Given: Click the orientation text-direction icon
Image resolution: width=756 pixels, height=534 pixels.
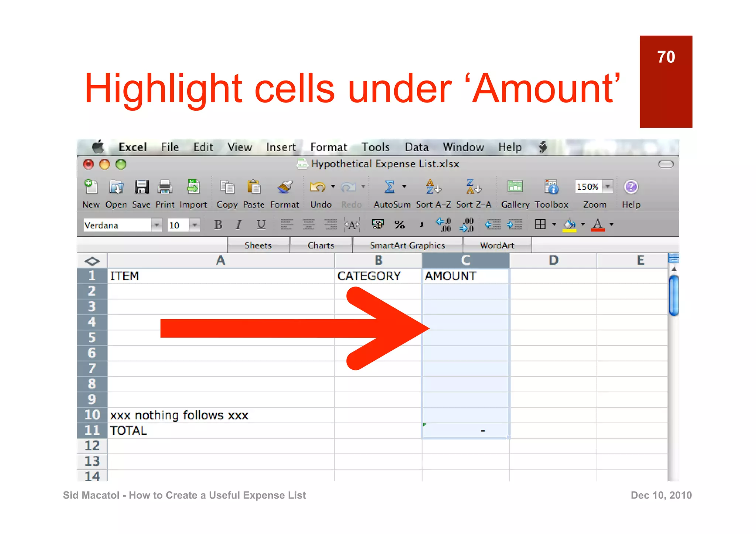Looking at the screenshot, I should pyautogui.click(x=352, y=225).
